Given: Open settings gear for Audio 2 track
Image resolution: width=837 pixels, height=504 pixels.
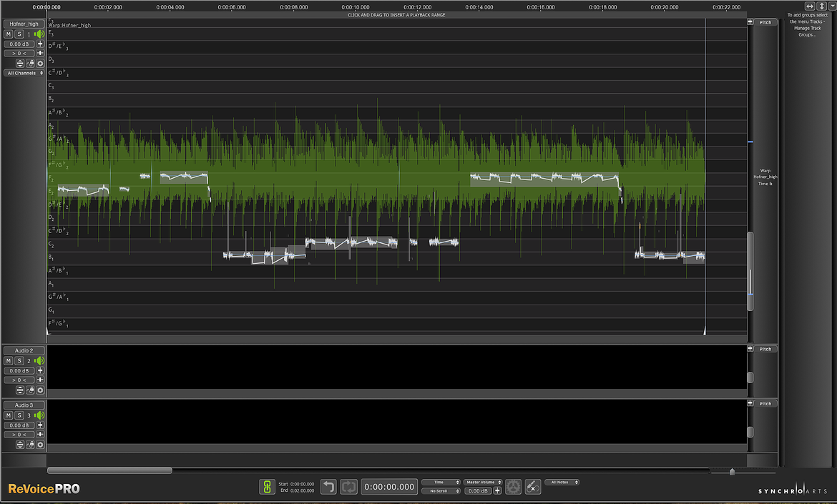Looking at the screenshot, I should pyautogui.click(x=40, y=390).
